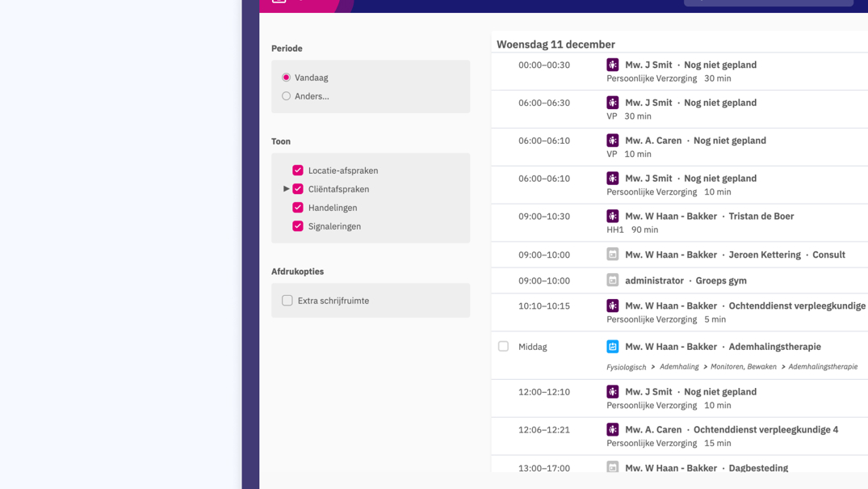Toggle the Signaleringen checkbox
868x489 pixels.
pos(298,226)
